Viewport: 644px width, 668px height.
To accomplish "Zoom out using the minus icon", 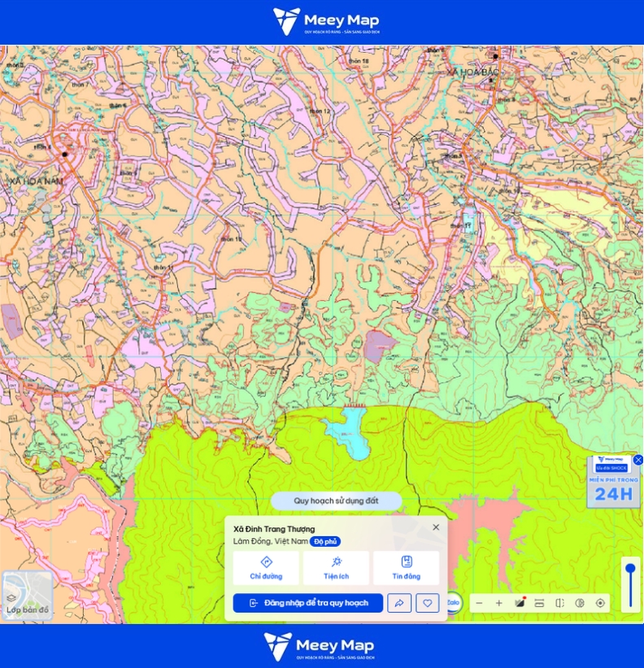I will click(479, 603).
